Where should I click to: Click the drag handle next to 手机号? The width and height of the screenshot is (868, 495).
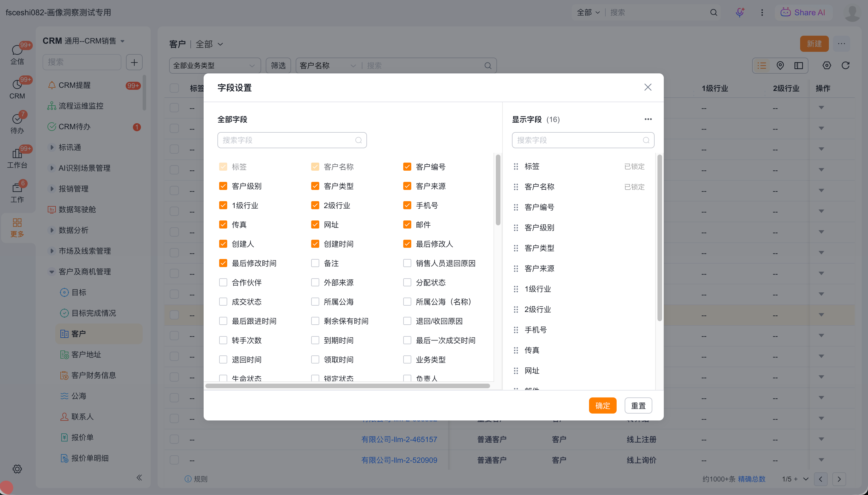pos(516,330)
